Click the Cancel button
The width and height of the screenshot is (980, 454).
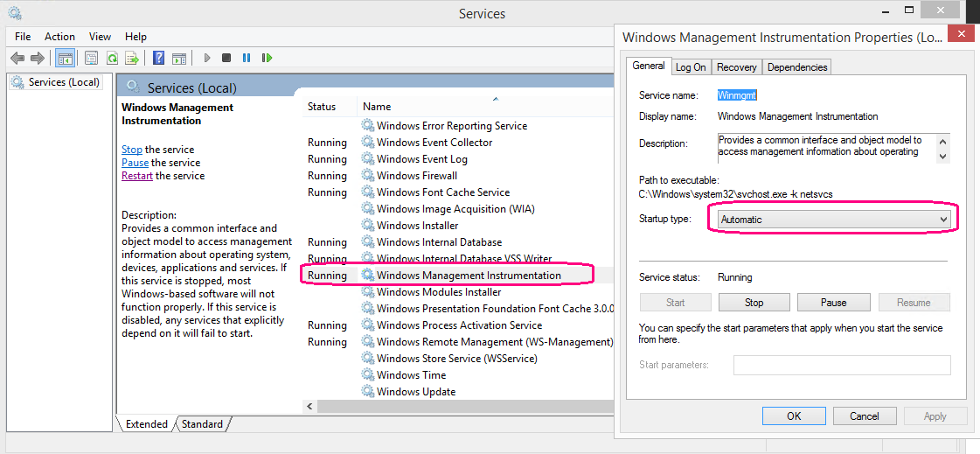pyautogui.click(x=865, y=416)
